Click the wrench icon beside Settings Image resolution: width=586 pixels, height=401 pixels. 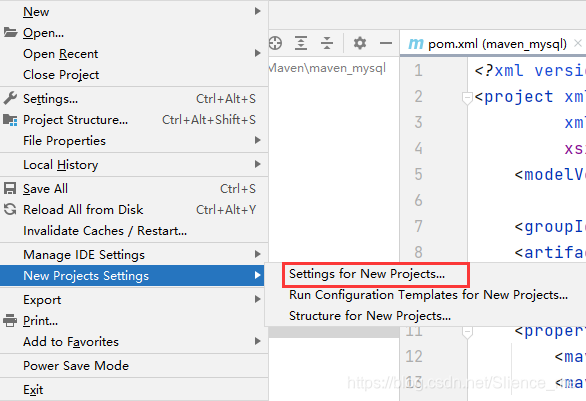point(10,98)
